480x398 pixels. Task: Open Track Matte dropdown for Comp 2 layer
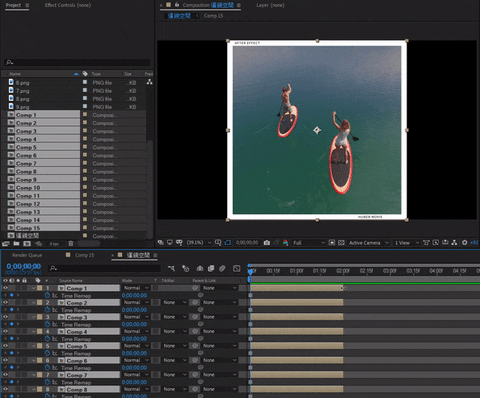174,302
